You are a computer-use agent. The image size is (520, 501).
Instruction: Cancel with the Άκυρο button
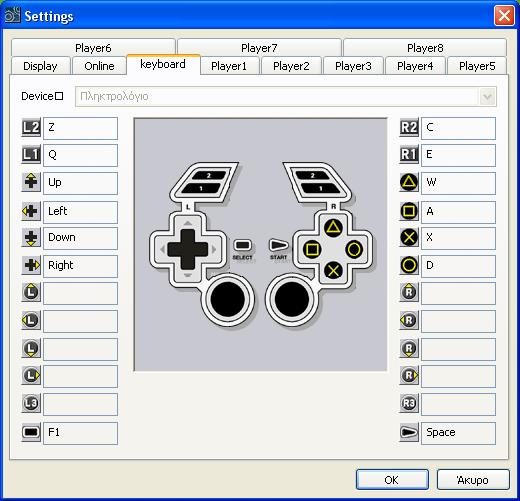pos(473,480)
